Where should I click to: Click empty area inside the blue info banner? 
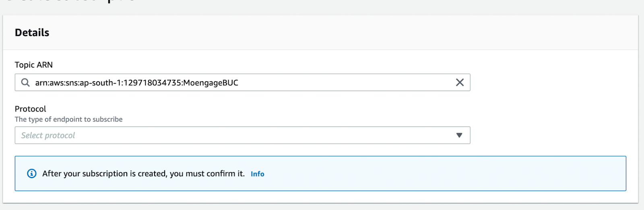[443, 173]
